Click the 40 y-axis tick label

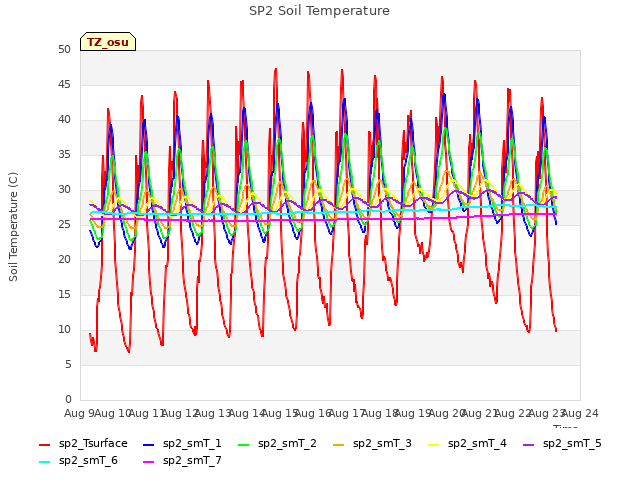point(64,120)
